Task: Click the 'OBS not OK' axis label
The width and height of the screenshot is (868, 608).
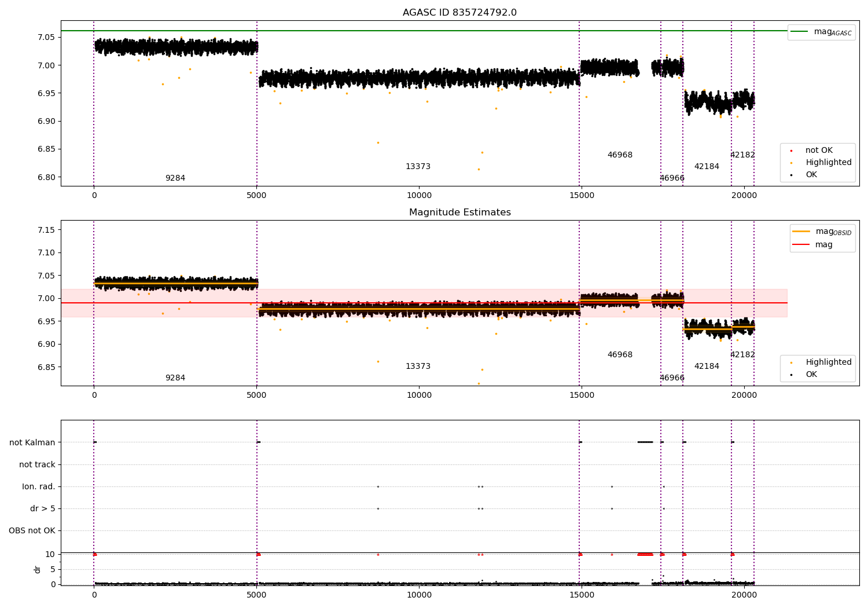Action: 32,531
